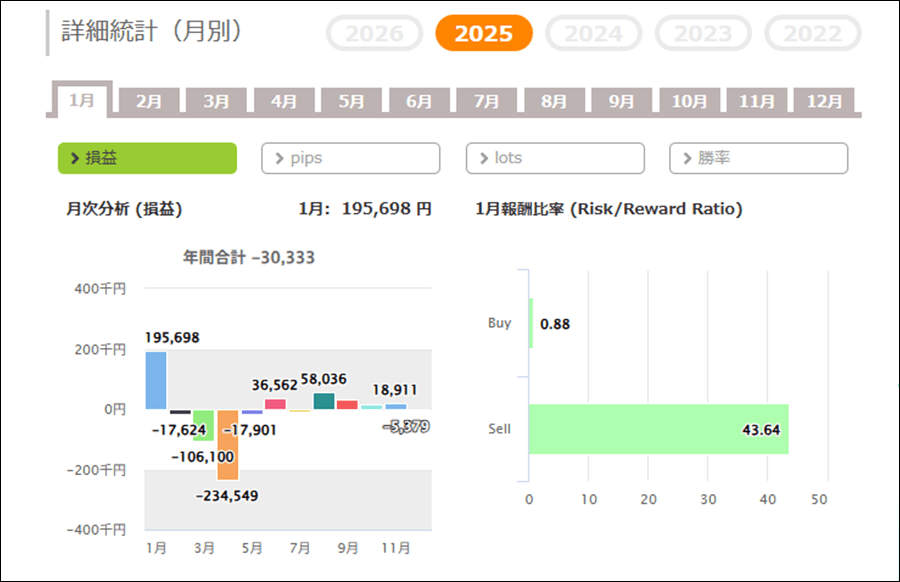Open the 10月 month tab
Image resolution: width=900 pixels, height=582 pixels.
pos(689,101)
